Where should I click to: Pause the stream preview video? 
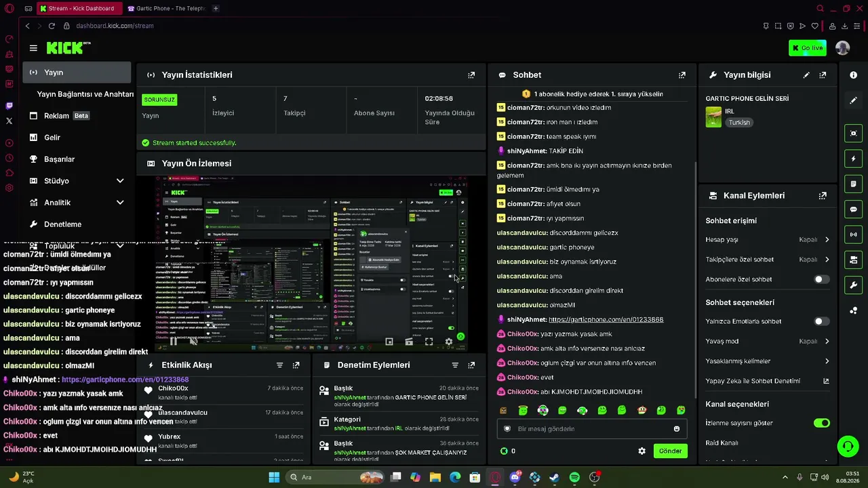click(x=174, y=342)
